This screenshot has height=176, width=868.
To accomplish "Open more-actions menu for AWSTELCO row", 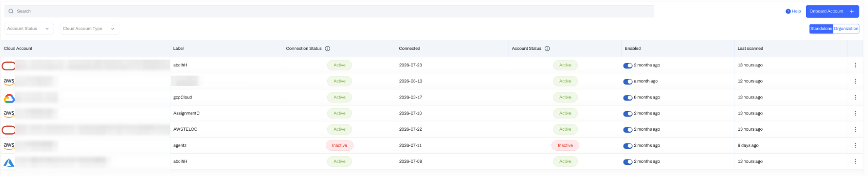I will (855, 129).
